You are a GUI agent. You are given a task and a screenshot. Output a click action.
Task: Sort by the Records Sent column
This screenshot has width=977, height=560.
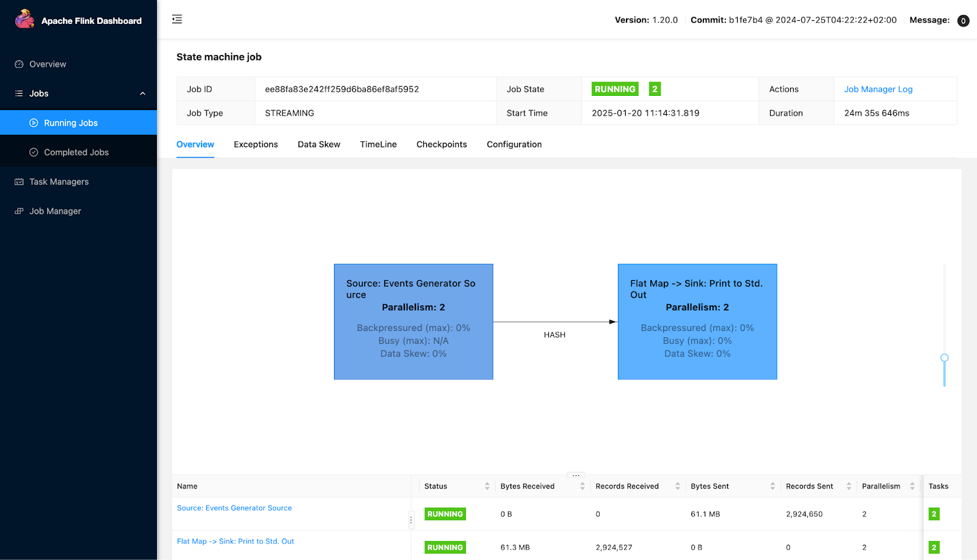(x=848, y=486)
